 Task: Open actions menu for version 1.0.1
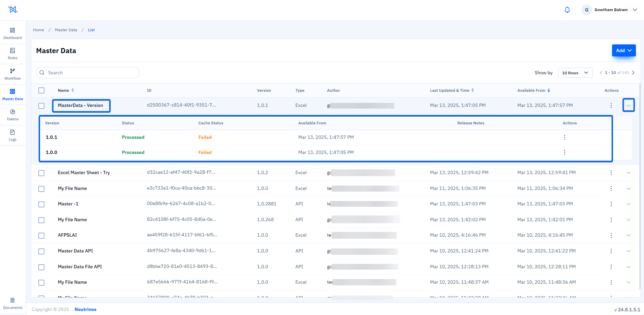click(565, 137)
